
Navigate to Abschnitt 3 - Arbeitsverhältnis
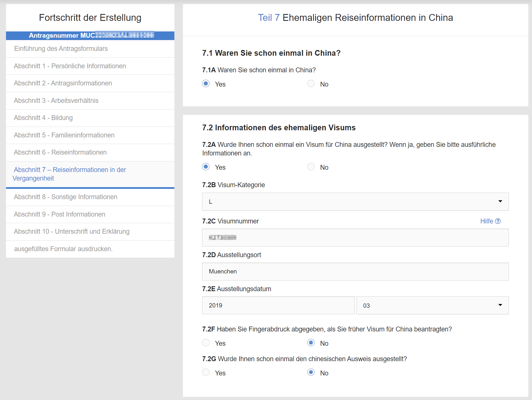(x=56, y=101)
